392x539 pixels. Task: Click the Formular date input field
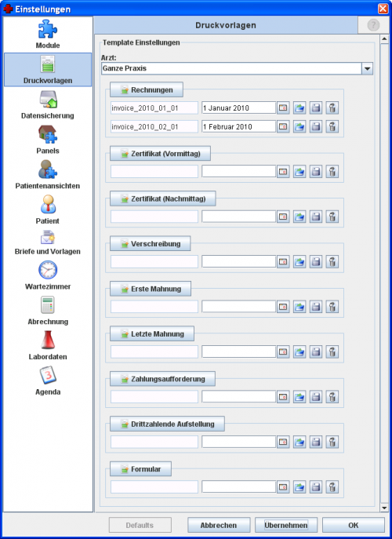(239, 486)
